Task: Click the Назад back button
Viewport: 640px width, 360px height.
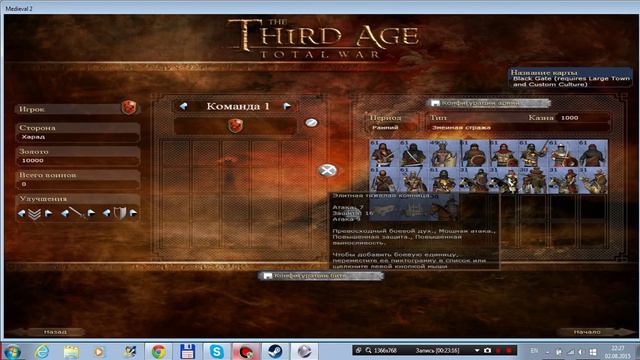Action: (55, 332)
